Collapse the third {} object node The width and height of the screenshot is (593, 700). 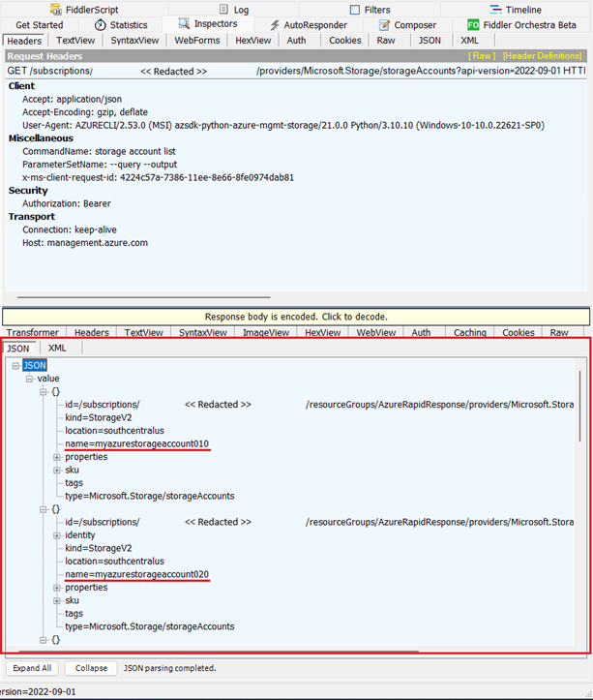tap(43, 640)
